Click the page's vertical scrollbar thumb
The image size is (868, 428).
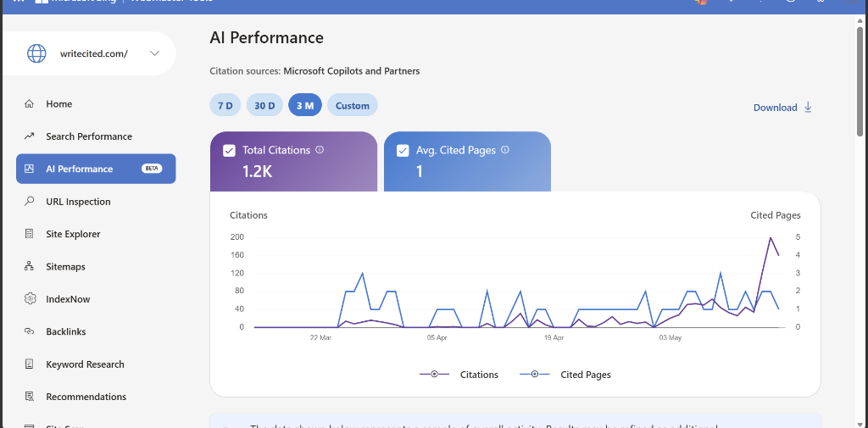860,81
